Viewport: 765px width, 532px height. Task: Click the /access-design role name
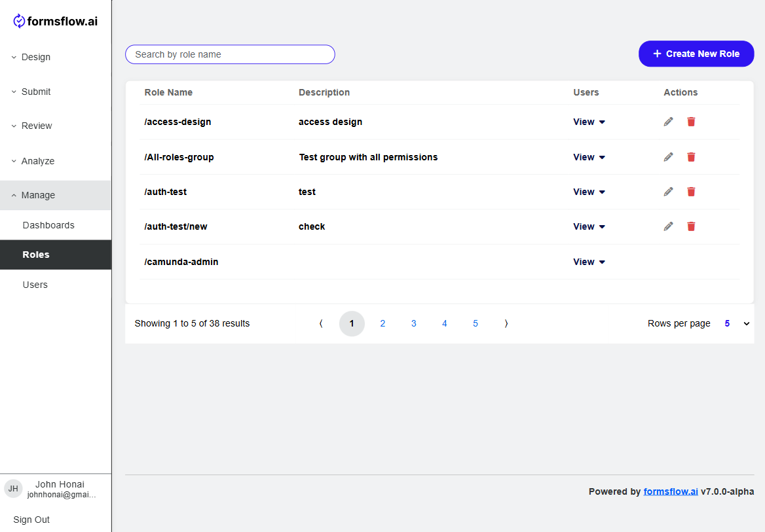tap(177, 122)
